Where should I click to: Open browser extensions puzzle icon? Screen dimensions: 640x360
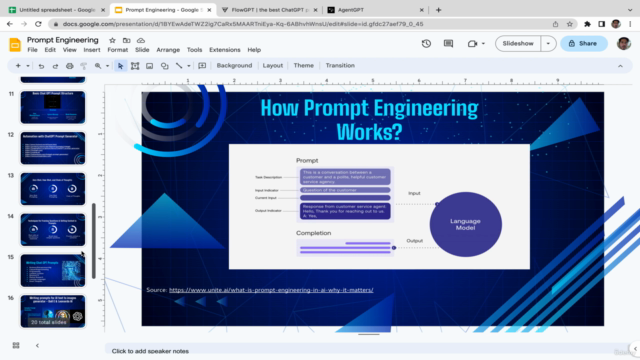587,24
